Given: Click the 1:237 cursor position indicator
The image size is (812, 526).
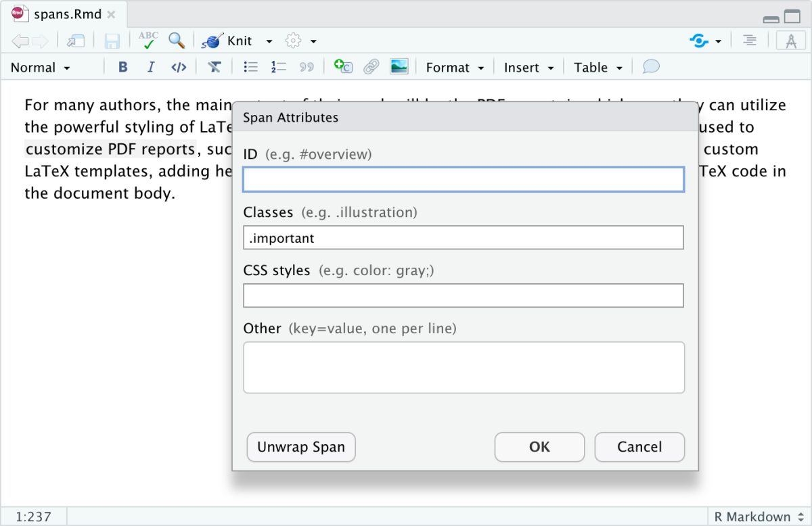Looking at the screenshot, I should (x=33, y=517).
